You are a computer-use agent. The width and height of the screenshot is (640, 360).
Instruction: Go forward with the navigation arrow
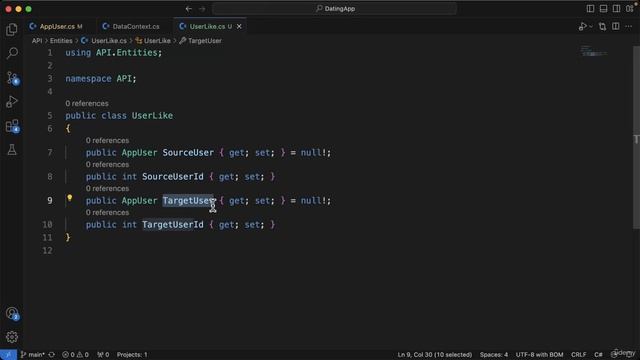[202, 9]
